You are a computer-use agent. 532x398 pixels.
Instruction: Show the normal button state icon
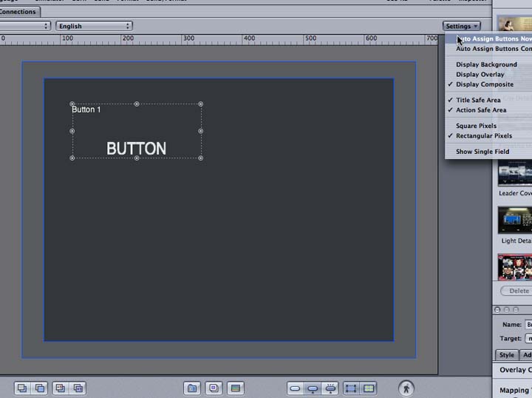coord(295,388)
